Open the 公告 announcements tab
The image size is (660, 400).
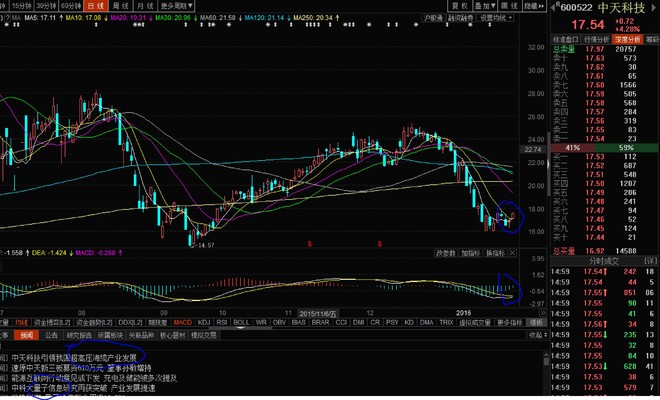tap(51, 335)
